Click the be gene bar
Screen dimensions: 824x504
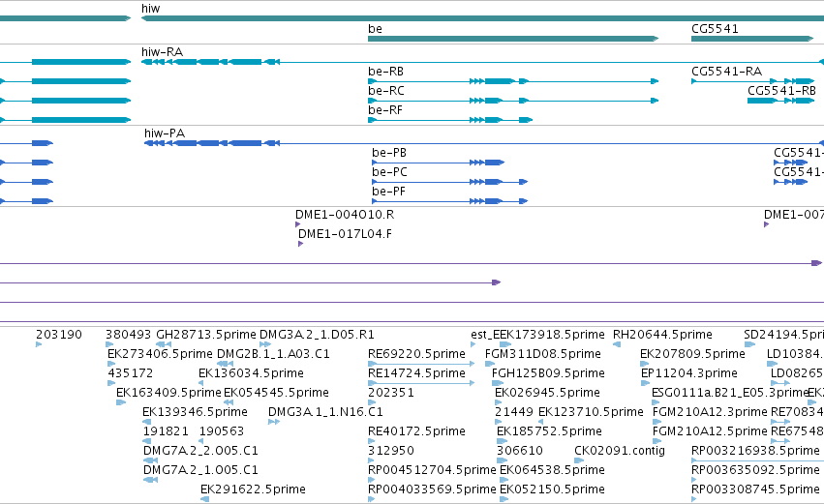pyautogui.click(x=513, y=39)
